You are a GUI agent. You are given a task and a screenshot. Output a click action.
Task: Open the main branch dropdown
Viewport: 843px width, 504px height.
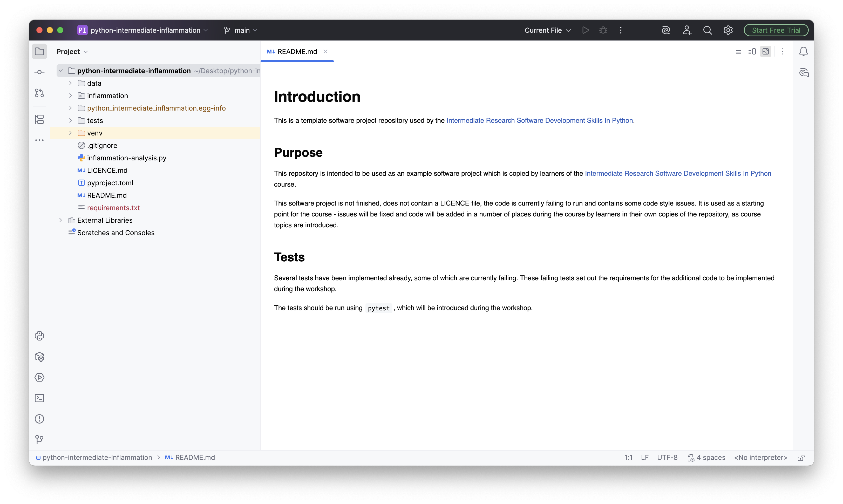point(241,30)
